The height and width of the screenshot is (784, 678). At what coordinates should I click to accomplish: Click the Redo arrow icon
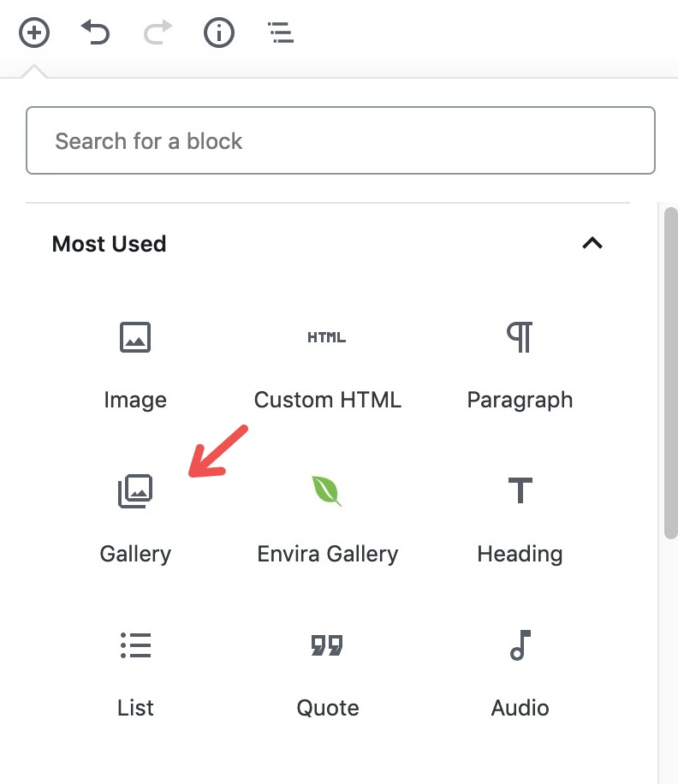pos(158,33)
